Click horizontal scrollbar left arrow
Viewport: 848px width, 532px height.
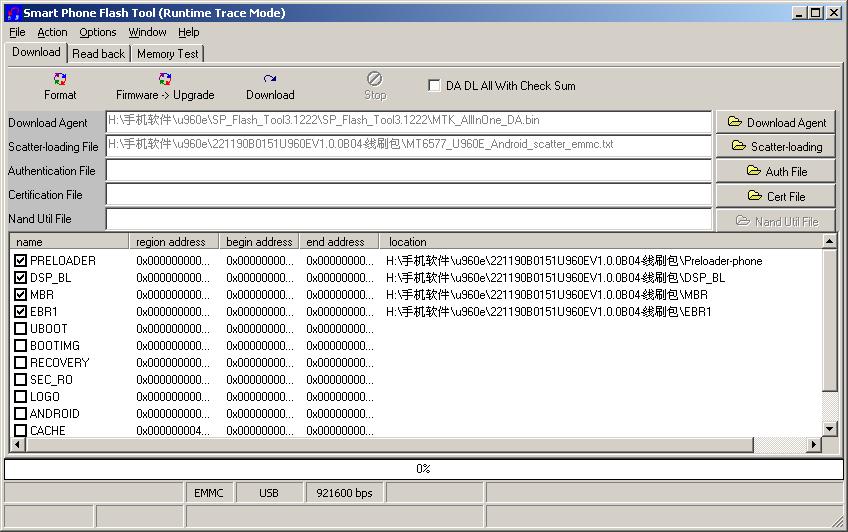coord(17,445)
